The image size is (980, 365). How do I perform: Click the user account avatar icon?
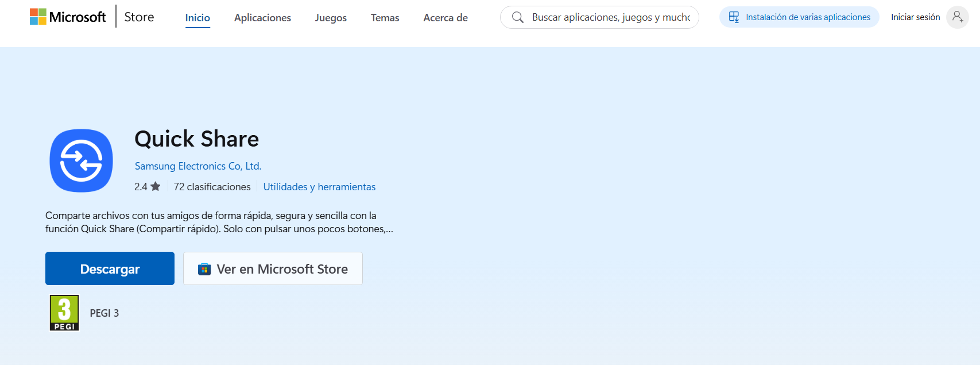point(958,17)
